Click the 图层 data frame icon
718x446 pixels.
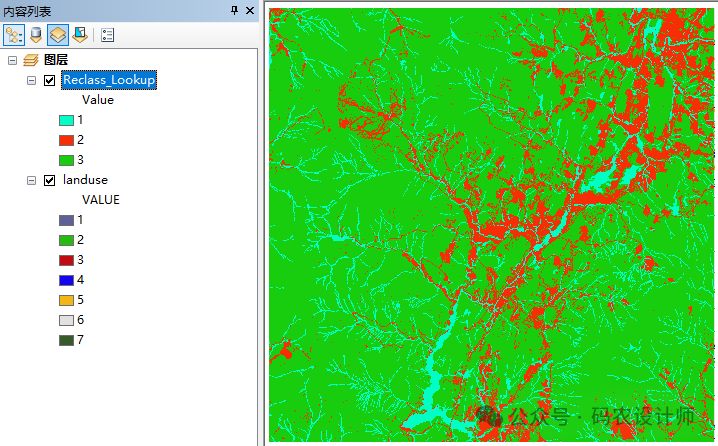coord(31,61)
